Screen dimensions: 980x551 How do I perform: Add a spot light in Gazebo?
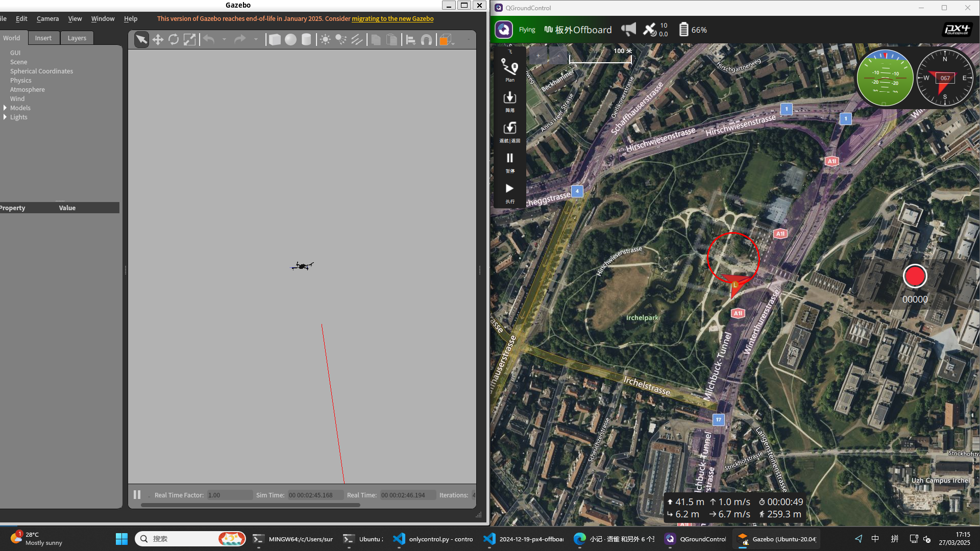(341, 39)
